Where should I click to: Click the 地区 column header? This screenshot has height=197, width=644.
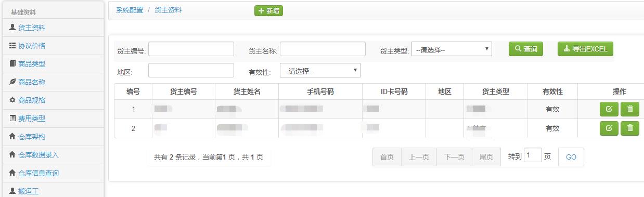coord(445,91)
